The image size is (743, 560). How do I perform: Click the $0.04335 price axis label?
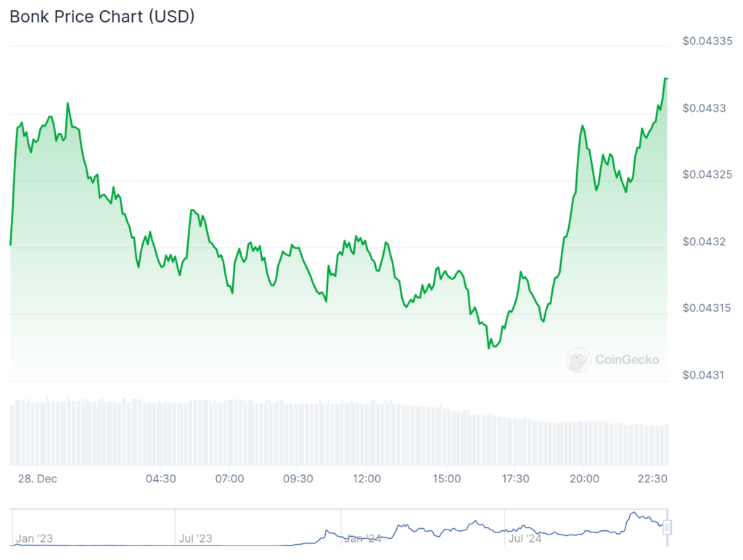(x=707, y=41)
